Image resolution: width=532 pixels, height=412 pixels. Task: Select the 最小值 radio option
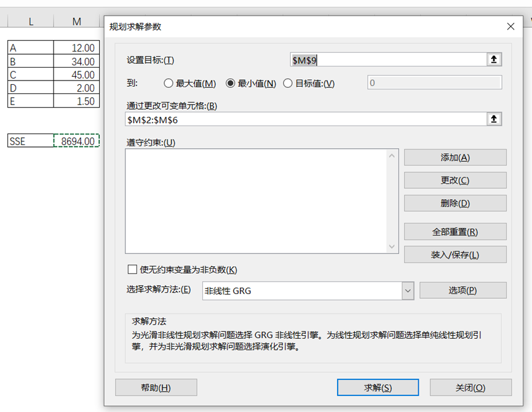[x=231, y=84]
